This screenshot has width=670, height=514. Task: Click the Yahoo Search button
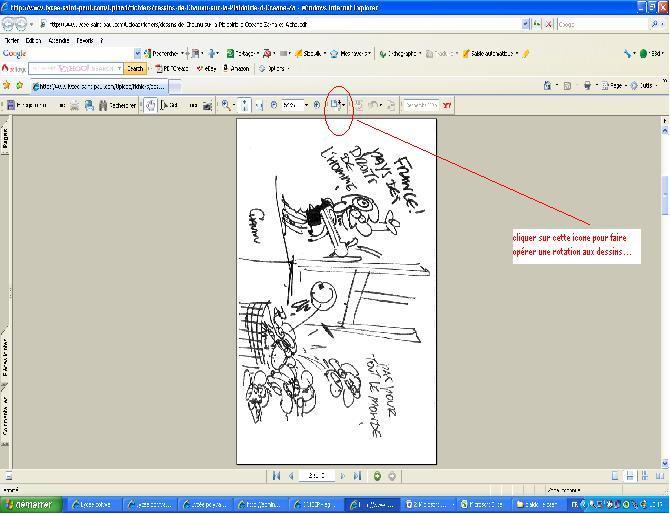(x=135, y=68)
